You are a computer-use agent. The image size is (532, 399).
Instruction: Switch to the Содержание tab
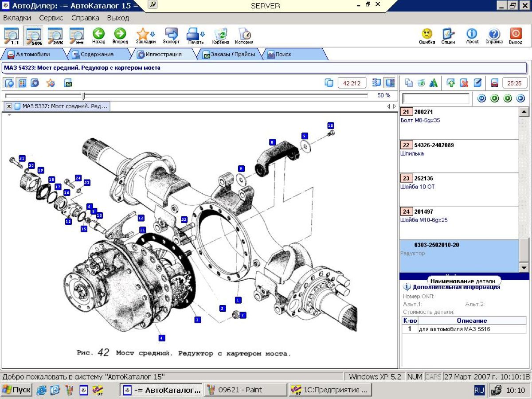click(x=97, y=54)
